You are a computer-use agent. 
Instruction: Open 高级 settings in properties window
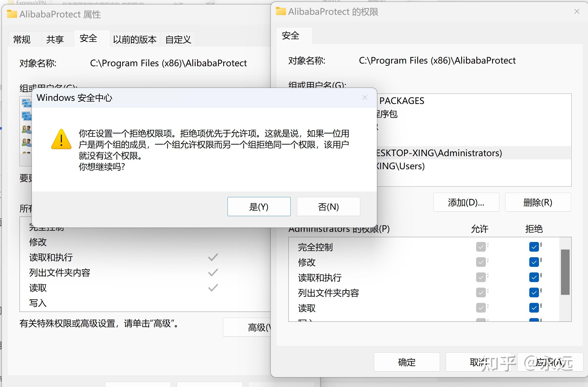tap(247, 327)
